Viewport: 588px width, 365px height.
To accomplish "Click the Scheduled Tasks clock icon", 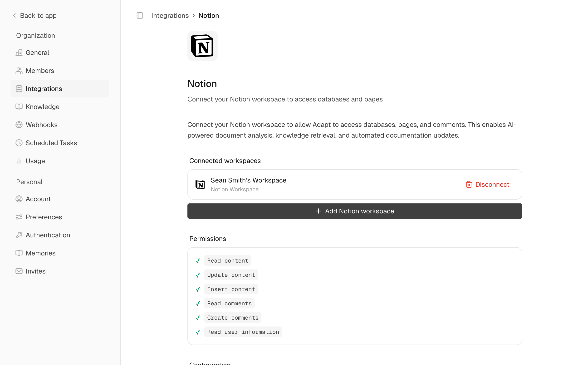I will click(x=19, y=143).
